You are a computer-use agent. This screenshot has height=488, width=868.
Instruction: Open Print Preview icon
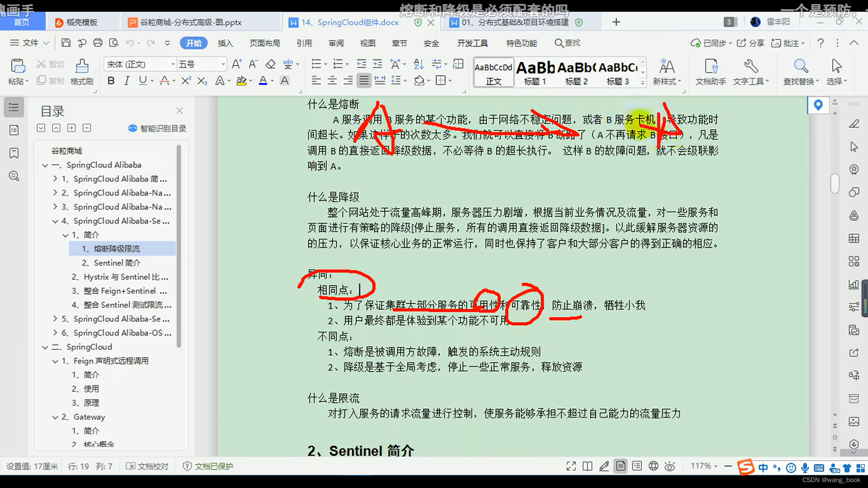pos(114,43)
